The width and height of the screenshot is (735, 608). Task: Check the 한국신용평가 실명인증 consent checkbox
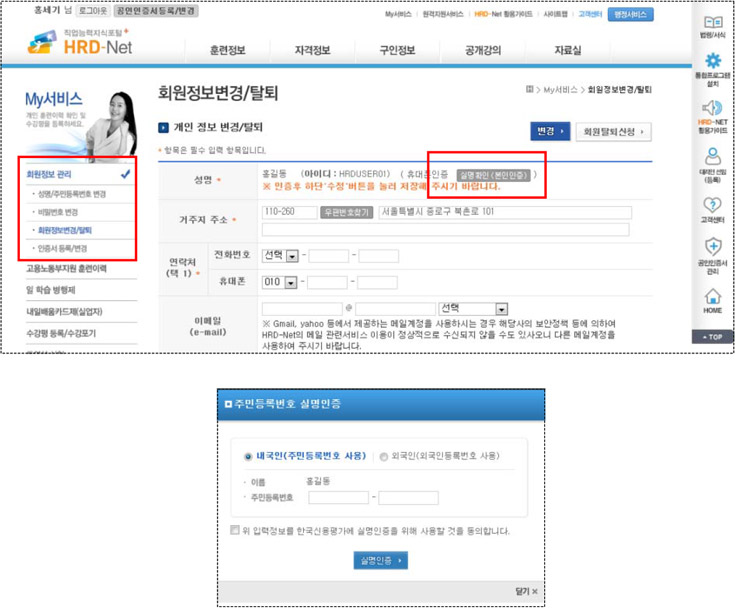pos(233,531)
